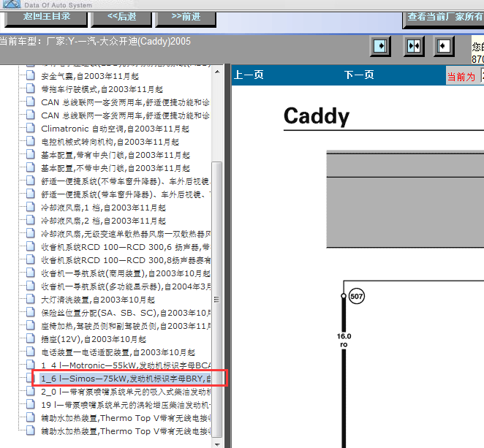Go forward with the >>前进 button

tap(186, 18)
